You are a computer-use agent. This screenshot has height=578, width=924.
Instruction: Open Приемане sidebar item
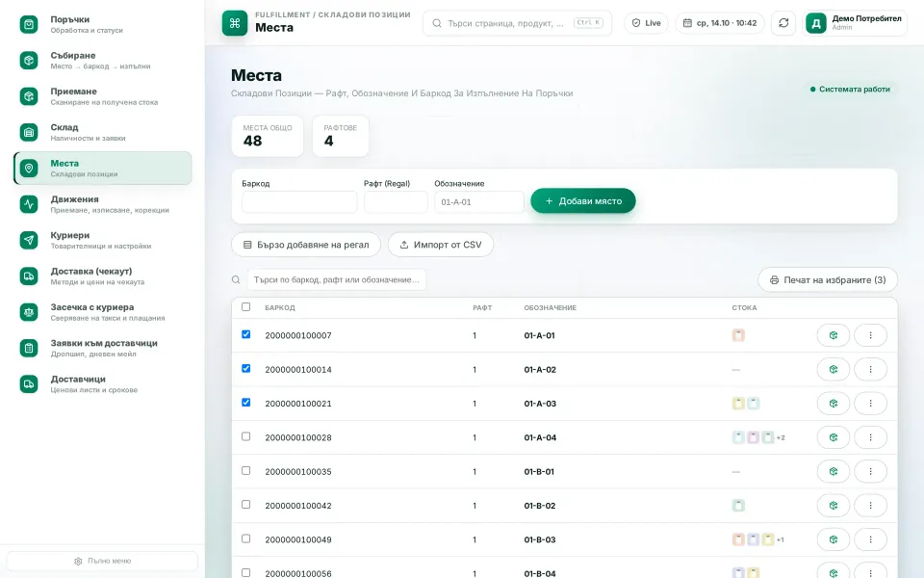click(x=103, y=96)
